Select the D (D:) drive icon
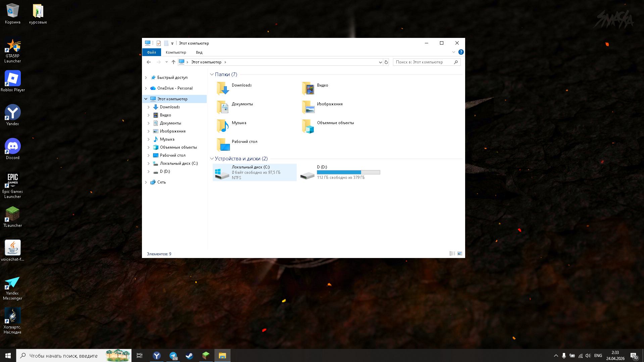 click(x=307, y=173)
